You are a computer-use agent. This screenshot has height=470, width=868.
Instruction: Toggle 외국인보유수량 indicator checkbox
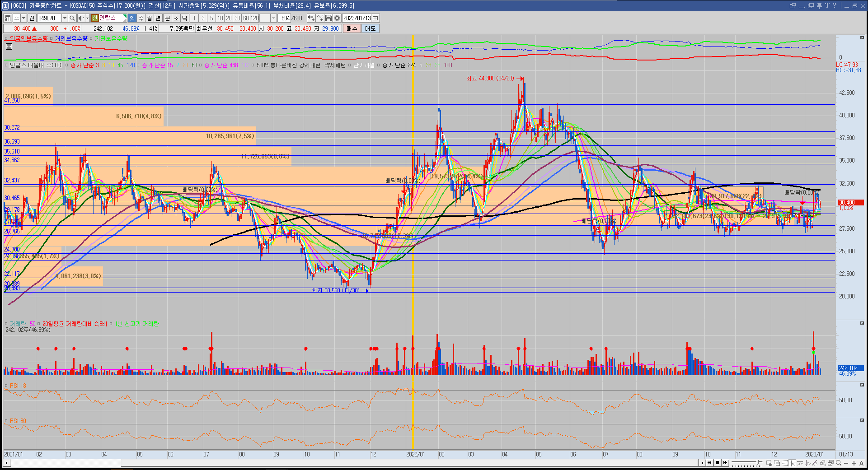point(6,38)
